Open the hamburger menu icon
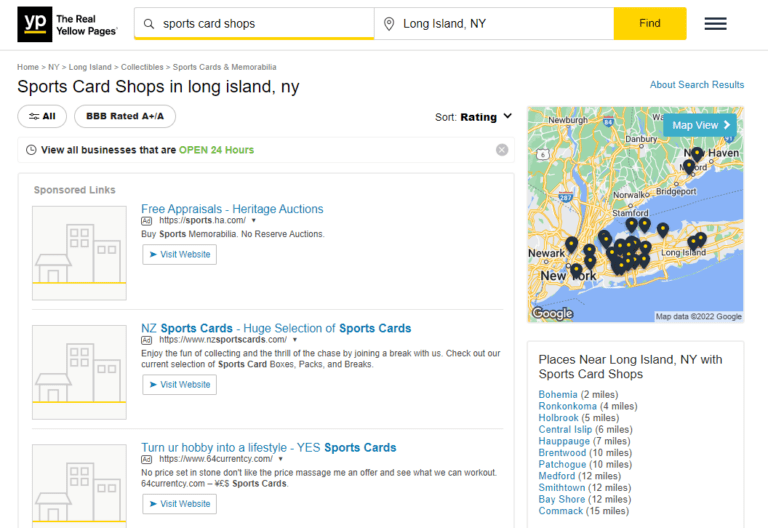The image size is (768, 528). point(716,24)
